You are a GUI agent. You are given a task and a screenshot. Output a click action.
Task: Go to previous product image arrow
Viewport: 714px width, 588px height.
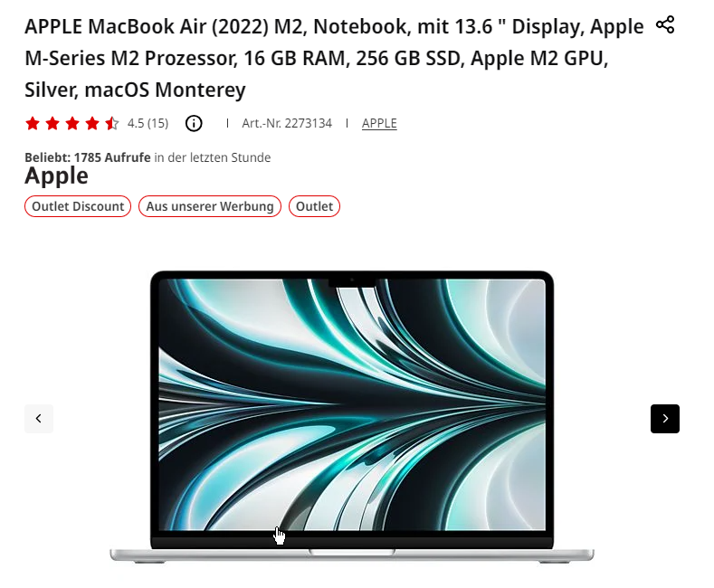coord(39,419)
